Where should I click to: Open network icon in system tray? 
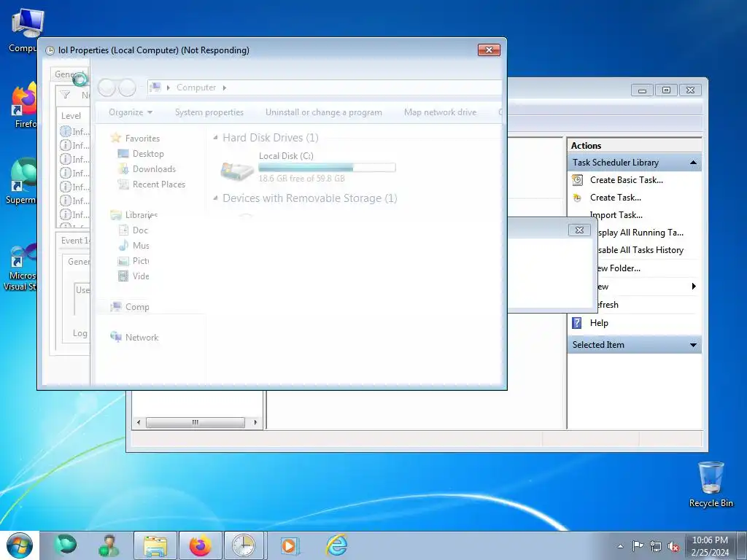click(x=656, y=547)
